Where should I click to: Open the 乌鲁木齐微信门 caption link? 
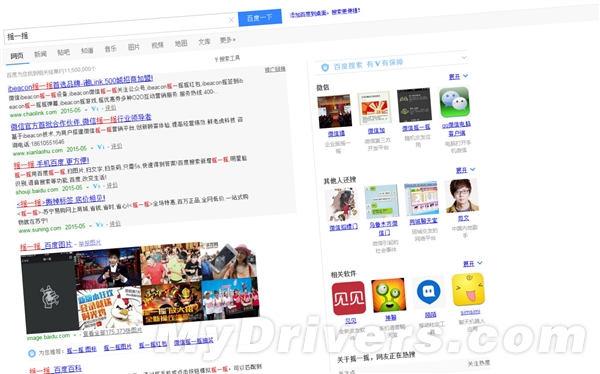pos(383,228)
